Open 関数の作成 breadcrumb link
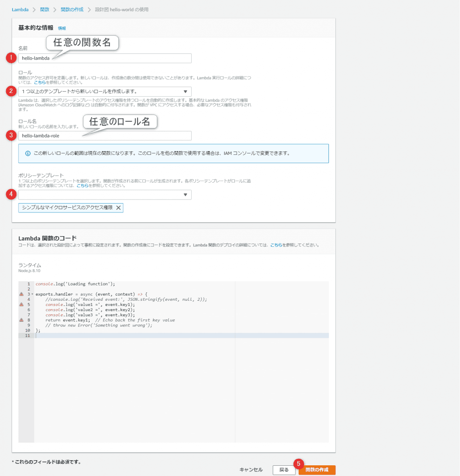Viewport: 460px width, 476px height. click(x=72, y=10)
